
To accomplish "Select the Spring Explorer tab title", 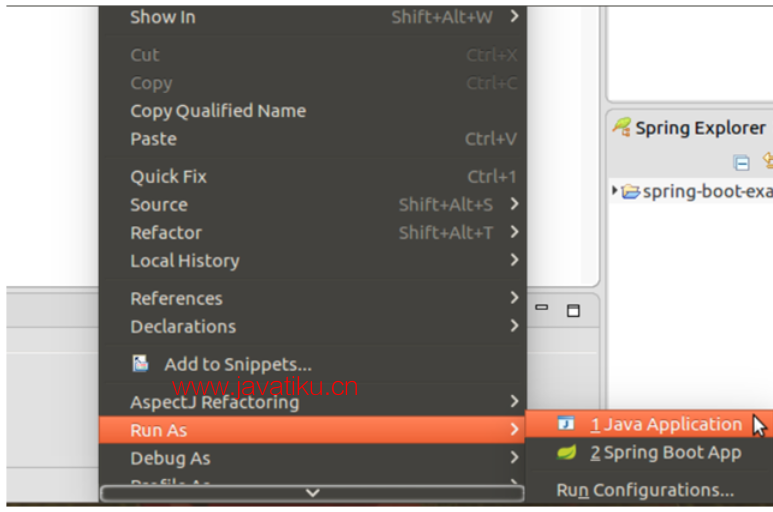I will [700, 128].
